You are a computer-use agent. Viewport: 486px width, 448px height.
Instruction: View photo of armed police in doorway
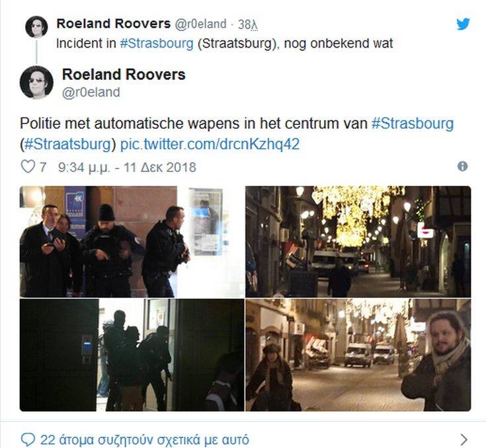(x=132, y=355)
